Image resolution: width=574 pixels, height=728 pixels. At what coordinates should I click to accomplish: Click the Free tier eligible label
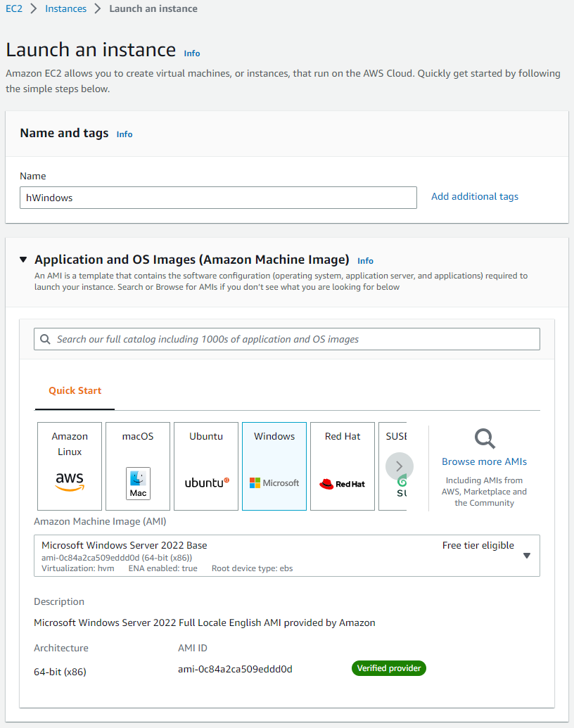click(478, 545)
